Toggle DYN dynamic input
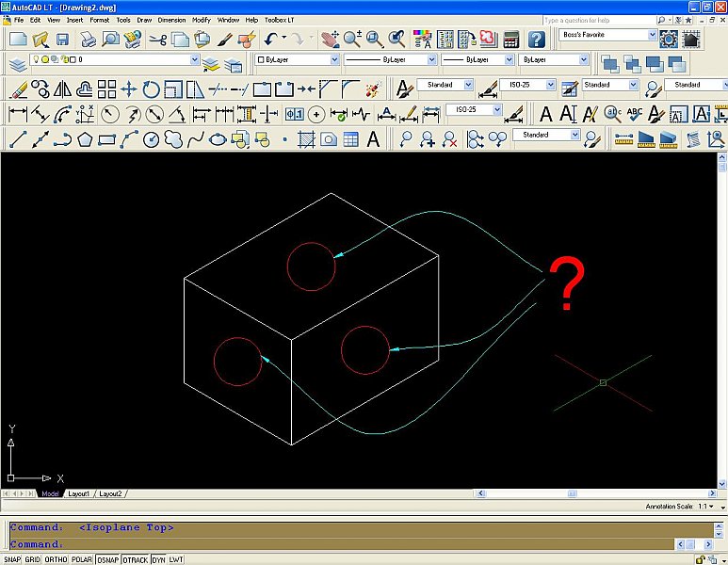728x565 pixels. pyautogui.click(x=159, y=559)
